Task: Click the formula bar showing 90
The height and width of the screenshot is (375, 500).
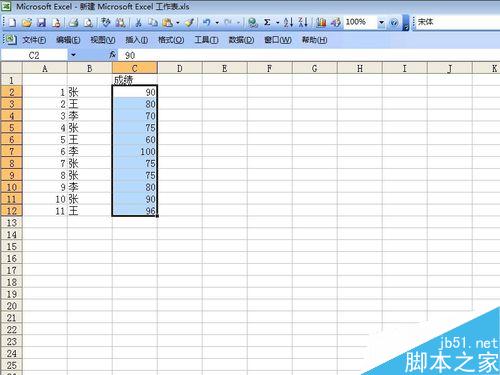Action: 309,55
